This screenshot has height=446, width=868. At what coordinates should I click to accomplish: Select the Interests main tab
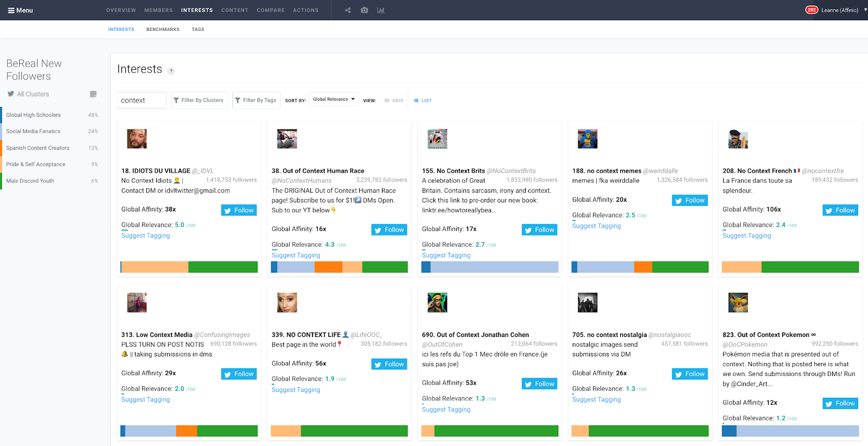pos(197,10)
